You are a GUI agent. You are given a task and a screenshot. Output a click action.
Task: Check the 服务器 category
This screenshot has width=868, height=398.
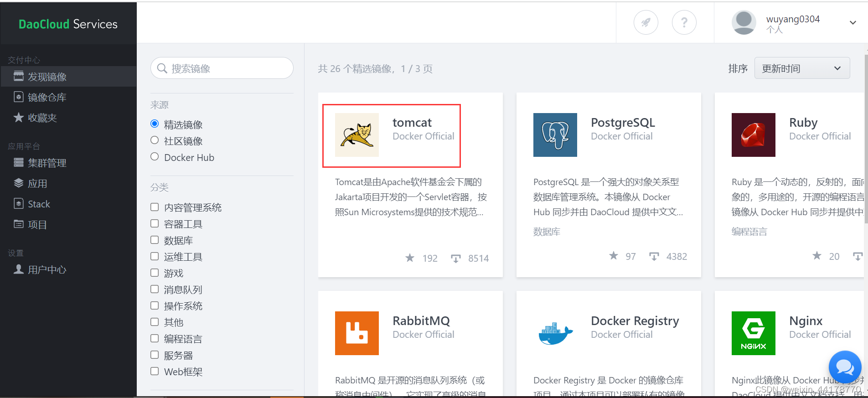tap(155, 355)
